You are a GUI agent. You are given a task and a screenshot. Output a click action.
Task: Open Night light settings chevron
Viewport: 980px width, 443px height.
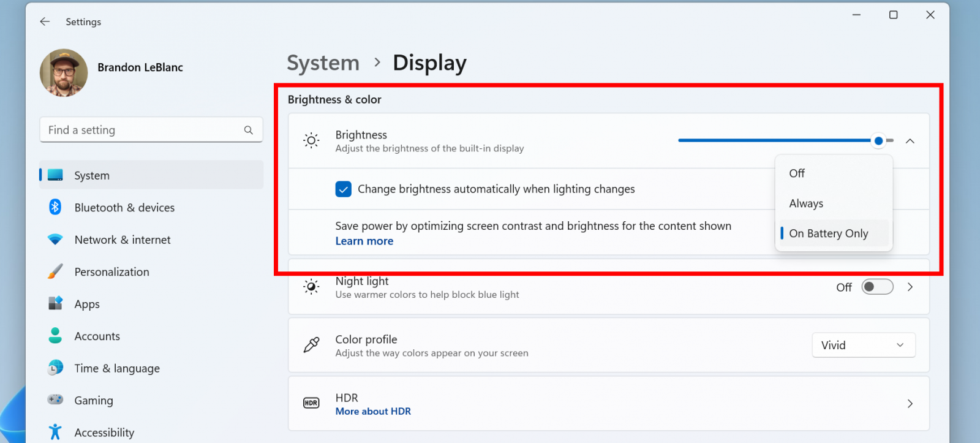(x=910, y=287)
